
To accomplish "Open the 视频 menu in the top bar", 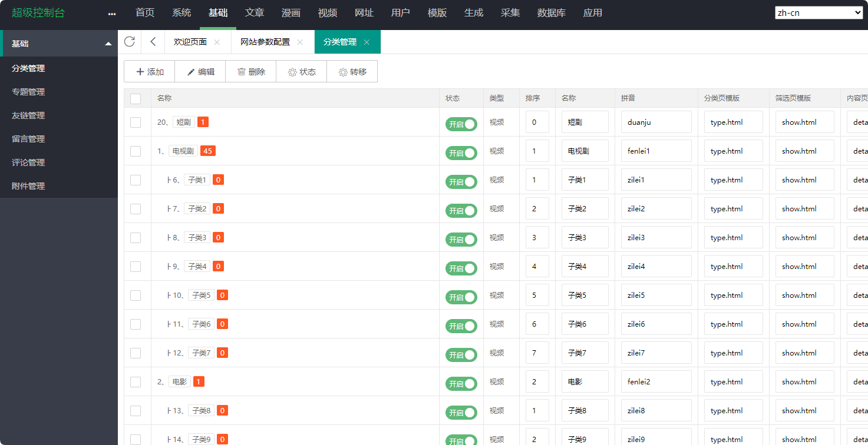I will click(x=327, y=12).
